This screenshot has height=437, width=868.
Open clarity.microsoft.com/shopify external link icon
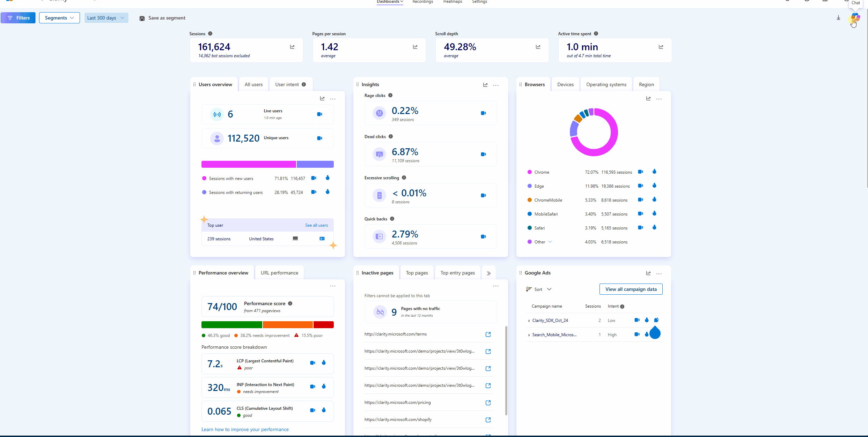pos(488,420)
